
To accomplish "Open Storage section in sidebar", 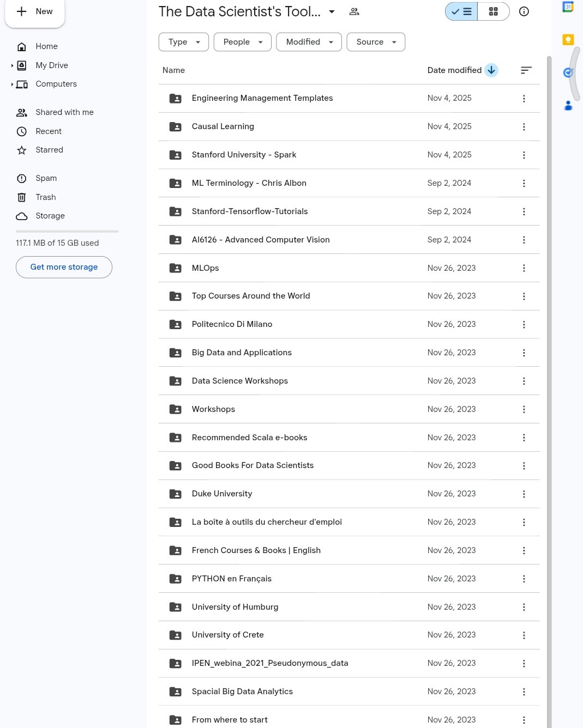I will point(50,216).
